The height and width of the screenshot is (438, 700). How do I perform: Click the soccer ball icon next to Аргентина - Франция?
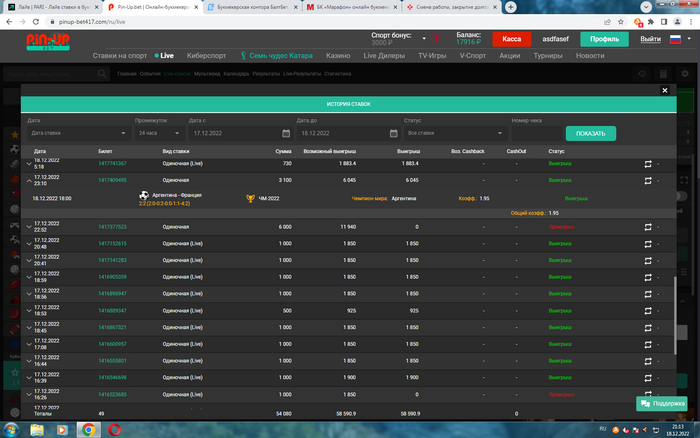click(x=144, y=196)
